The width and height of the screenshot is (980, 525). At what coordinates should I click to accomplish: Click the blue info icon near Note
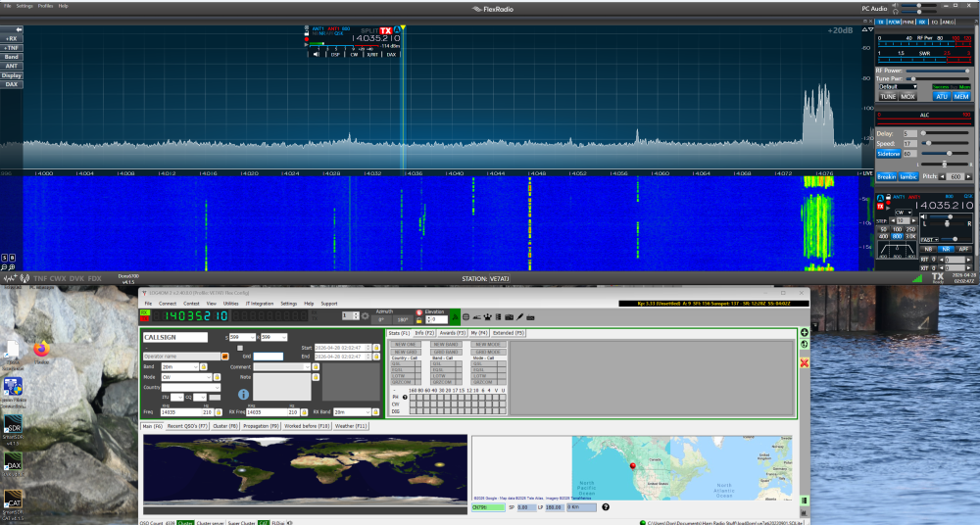click(243, 394)
